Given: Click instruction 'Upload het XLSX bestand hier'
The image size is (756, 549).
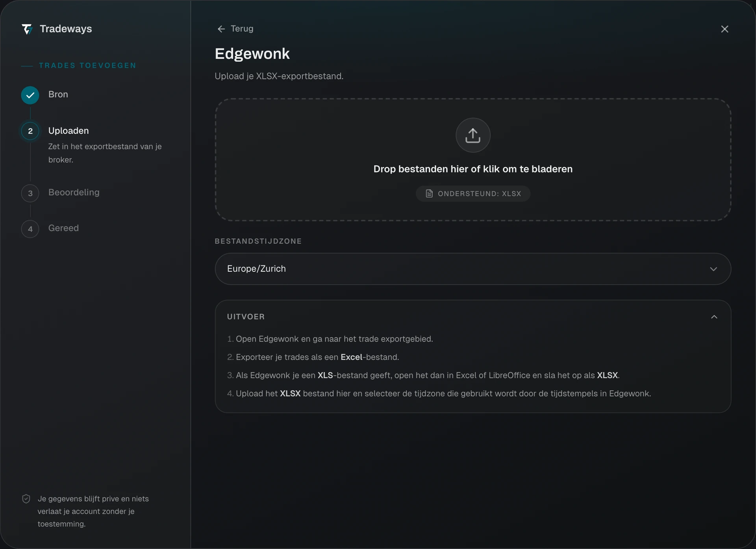Looking at the screenshot, I should [443, 393].
